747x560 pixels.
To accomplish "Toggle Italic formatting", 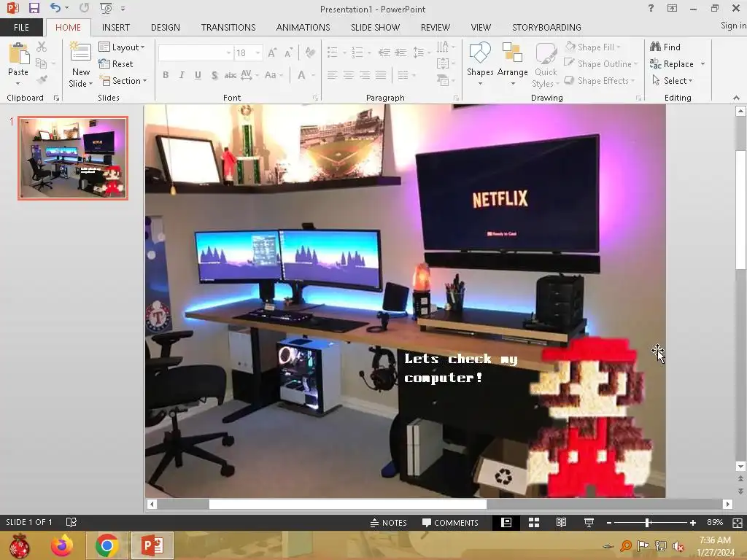I will tap(182, 75).
